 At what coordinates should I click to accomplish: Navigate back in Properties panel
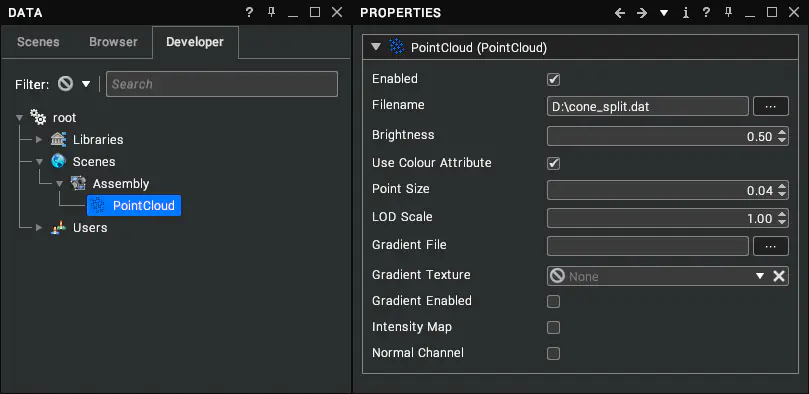tap(620, 13)
